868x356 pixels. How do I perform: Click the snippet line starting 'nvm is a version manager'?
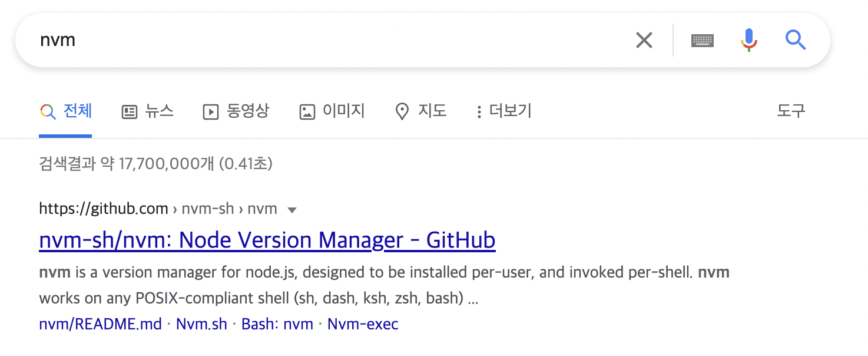(x=384, y=272)
